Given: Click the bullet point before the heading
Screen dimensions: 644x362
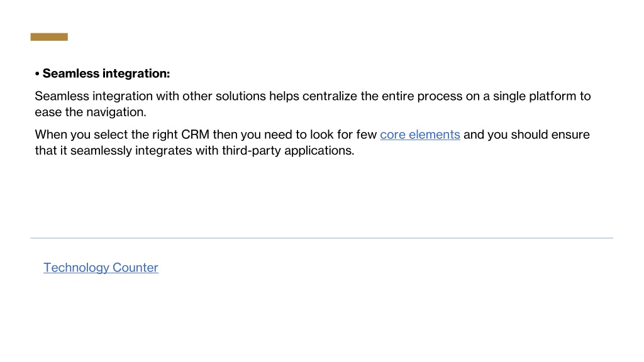Looking at the screenshot, I should pos(37,74).
